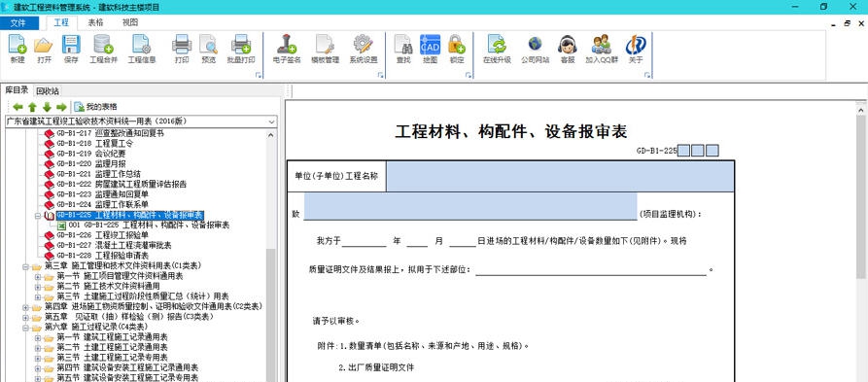Select GD-B1-221 监理工作总结

point(98,174)
